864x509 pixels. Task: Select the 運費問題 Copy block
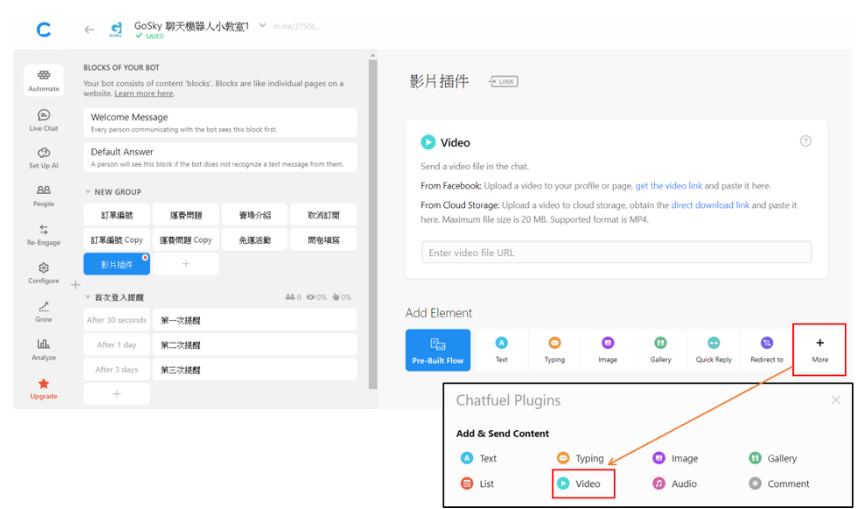pyautogui.click(x=186, y=240)
